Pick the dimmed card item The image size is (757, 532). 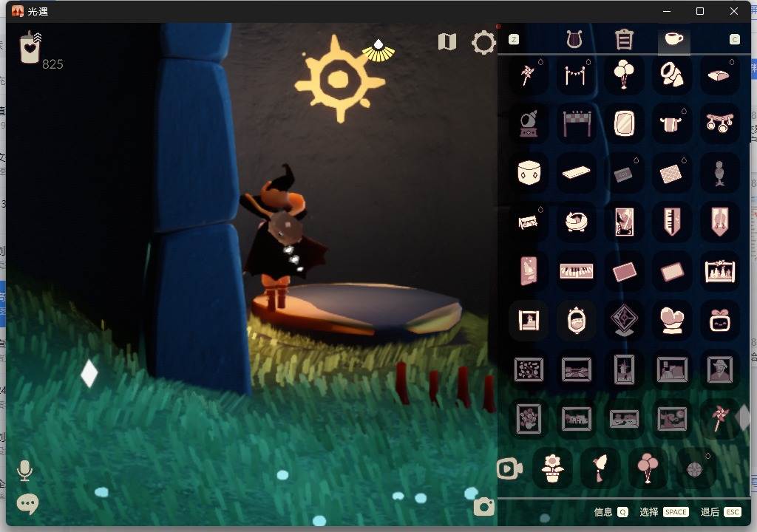click(624, 174)
